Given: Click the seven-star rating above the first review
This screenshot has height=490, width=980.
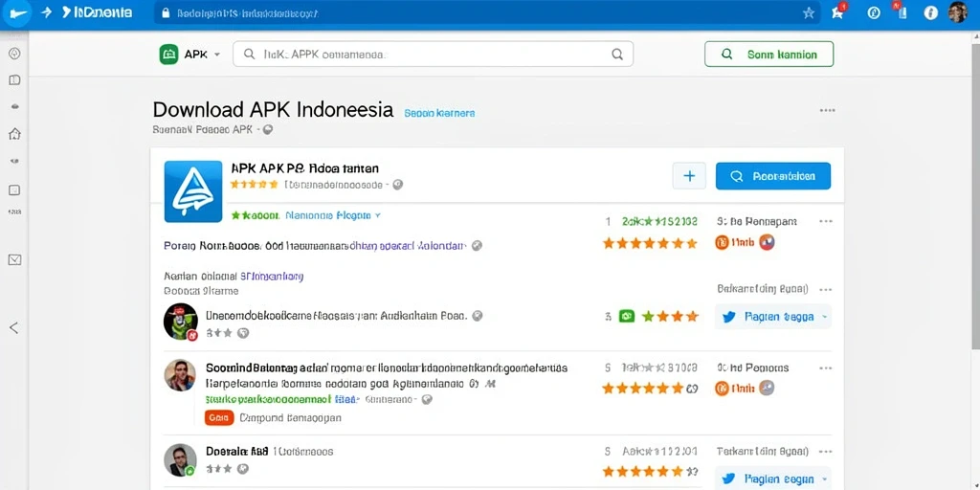Looking at the screenshot, I should pyautogui.click(x=650, y=243).
